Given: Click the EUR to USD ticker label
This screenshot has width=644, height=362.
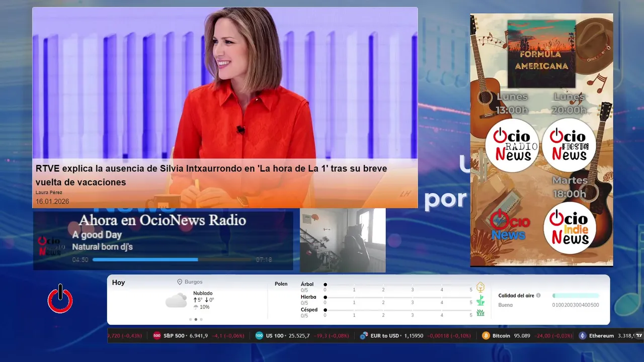Looking at the screenshot, I should coord(384,335).
